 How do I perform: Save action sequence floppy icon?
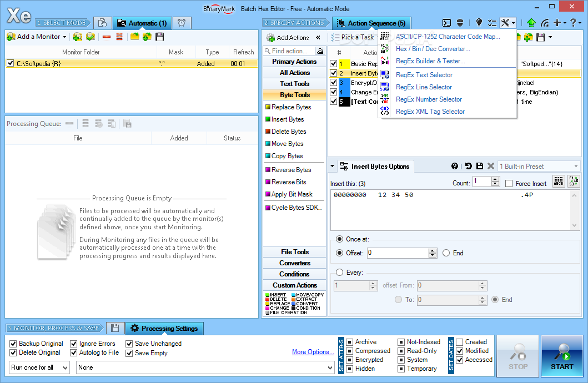click(x=540, y=37)
